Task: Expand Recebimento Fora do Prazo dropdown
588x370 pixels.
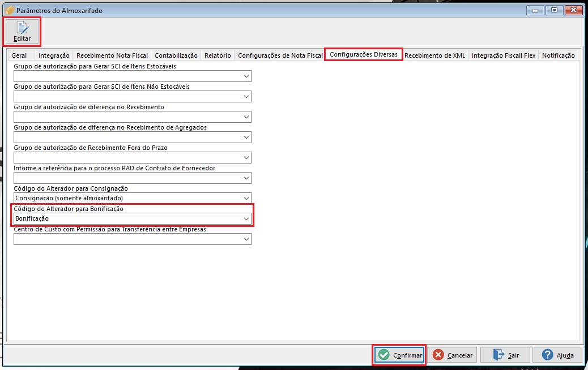Action: pyautogui.click(x=246, y=158)
